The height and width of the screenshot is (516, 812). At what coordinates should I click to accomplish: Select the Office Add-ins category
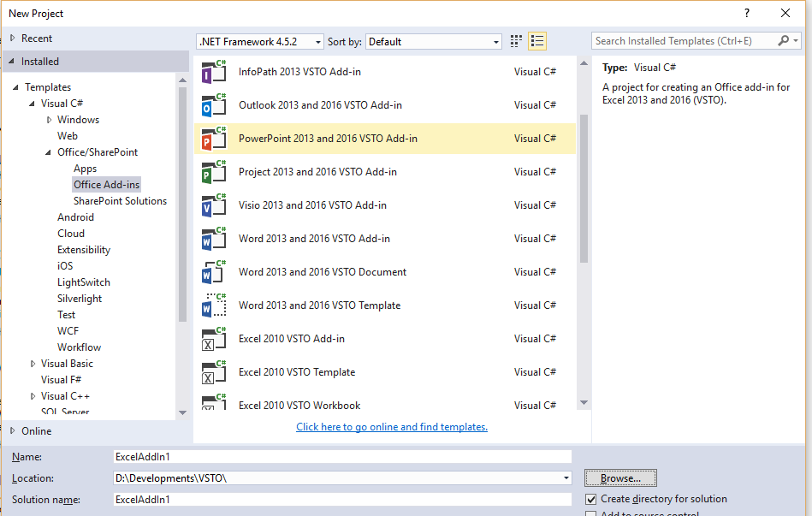pyautogui.click(x=106, y=185)
